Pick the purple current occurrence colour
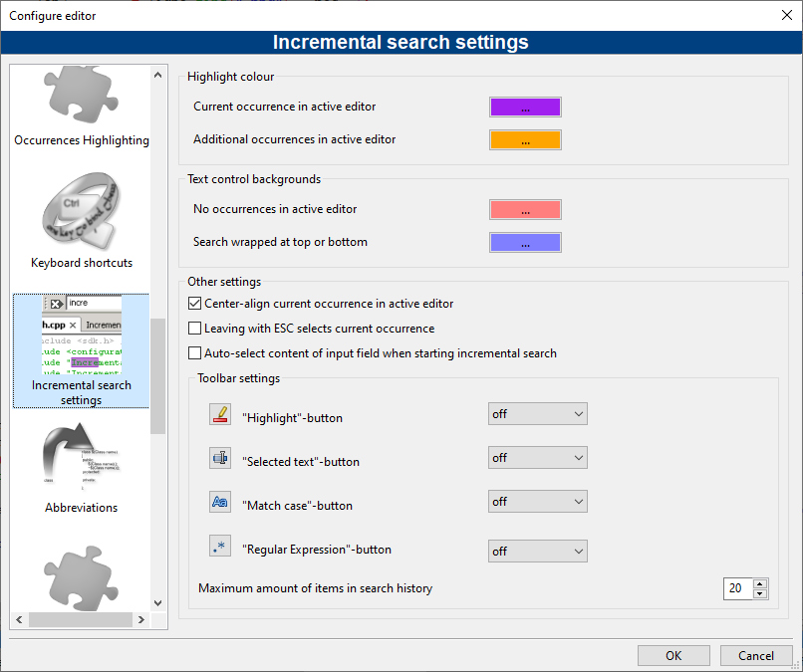 point(525,108)
